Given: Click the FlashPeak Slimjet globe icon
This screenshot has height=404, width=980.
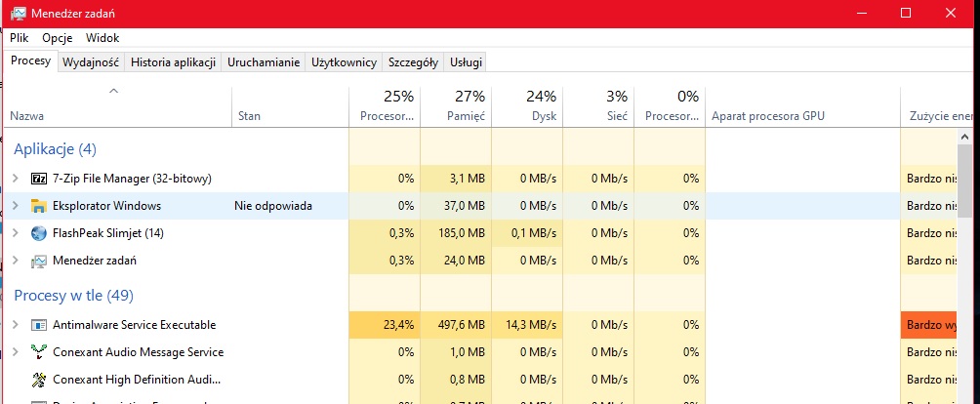Looking at the screenshot, I should click(x=39, y=233).
